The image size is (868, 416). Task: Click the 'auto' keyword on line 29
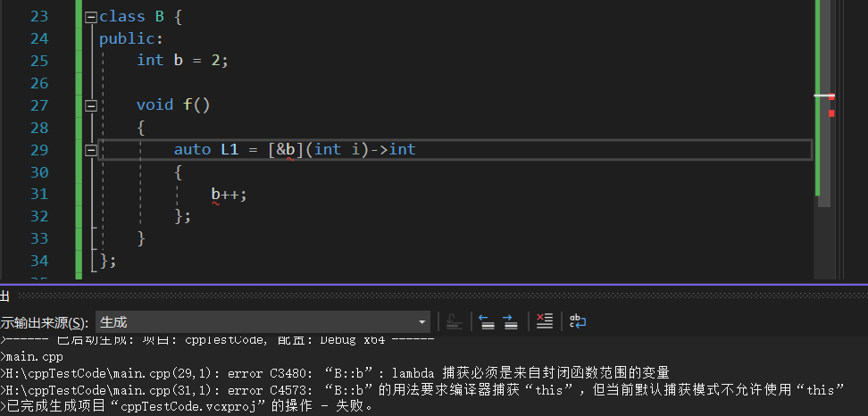pos(192,149)
